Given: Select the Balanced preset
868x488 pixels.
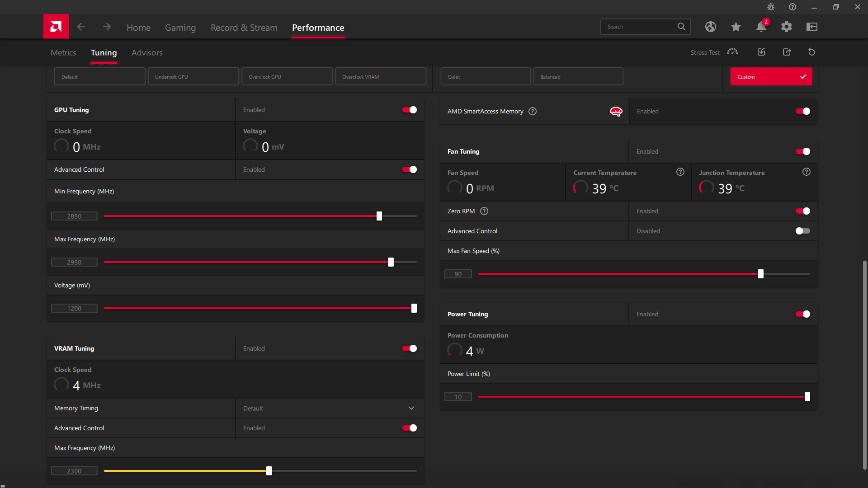Looking at the screenshot, I should (x=578, y=76).
